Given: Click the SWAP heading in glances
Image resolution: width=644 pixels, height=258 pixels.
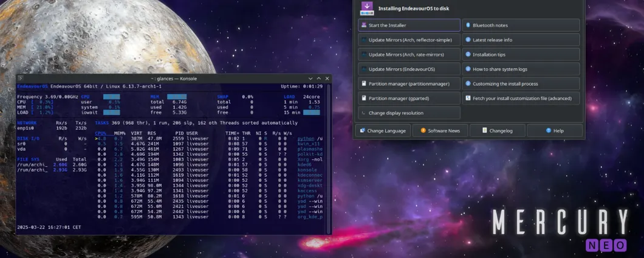Looking at the screenshot, I should point(224,97).
